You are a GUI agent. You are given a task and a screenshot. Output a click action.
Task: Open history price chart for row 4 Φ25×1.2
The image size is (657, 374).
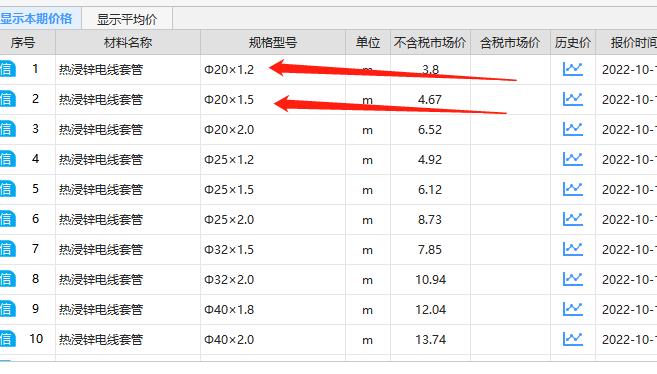572,159
